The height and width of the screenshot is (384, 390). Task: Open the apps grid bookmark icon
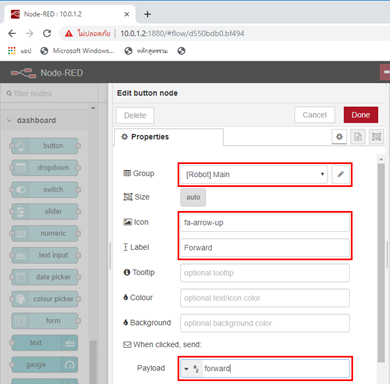point(12,51)
